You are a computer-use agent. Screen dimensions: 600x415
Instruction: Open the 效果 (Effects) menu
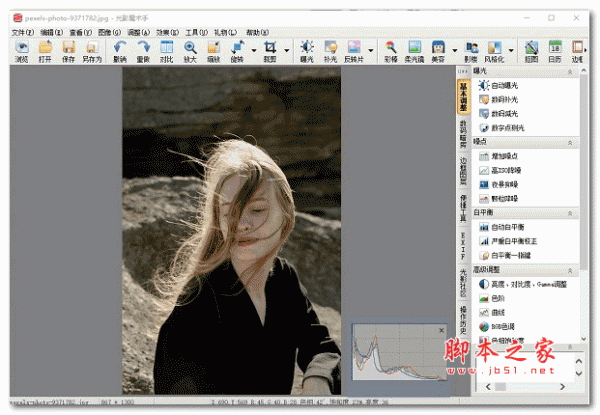(167, 32)
